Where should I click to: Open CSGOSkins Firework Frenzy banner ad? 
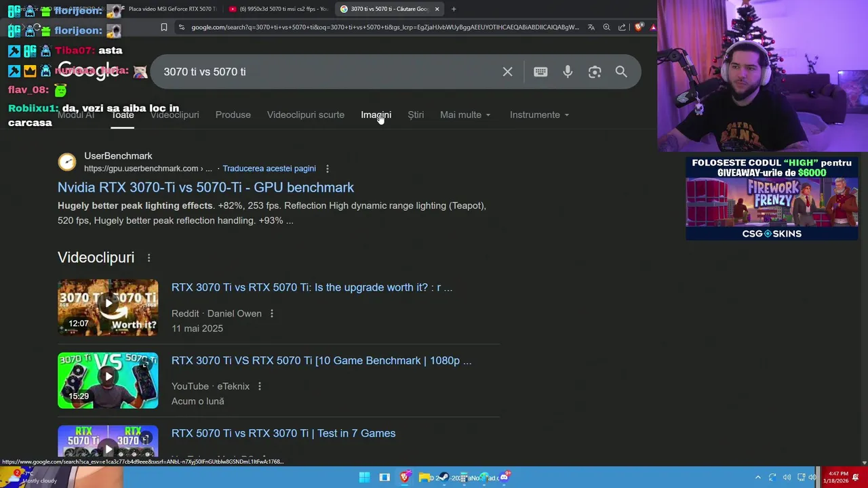(x=772, y=199)
